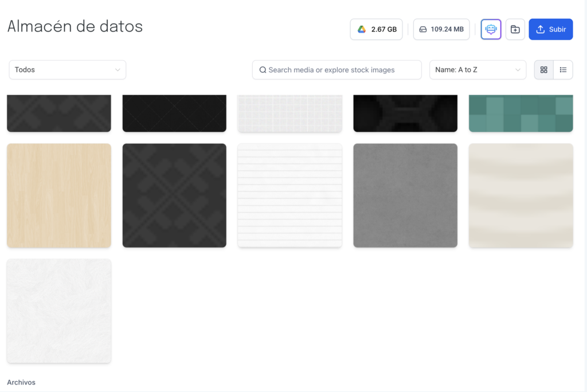Select the white fur texture thumbnail
The image size is (587, 392).
[59, 311]
